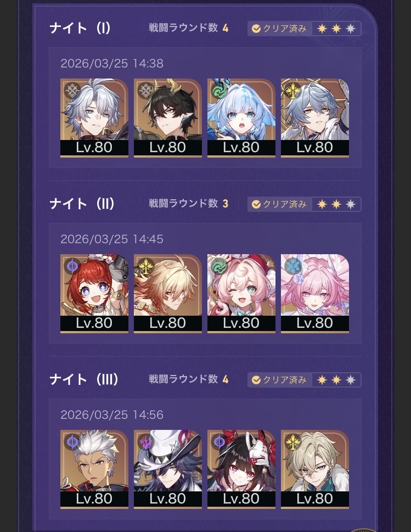The width and height of the screenshot is (411, 532).
Task: Select the fox-mask girl portrait
Action: tap(241, 469)
